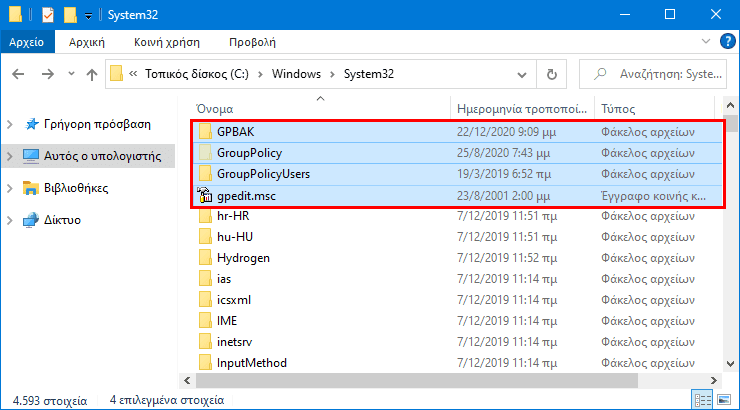
Task: Navigate up one folder level
Action: 92,74
